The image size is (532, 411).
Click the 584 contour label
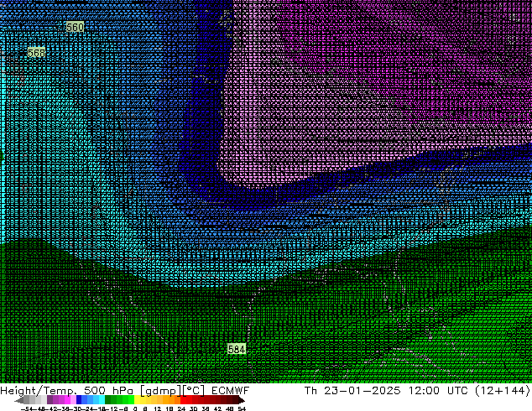pos(237,349)
